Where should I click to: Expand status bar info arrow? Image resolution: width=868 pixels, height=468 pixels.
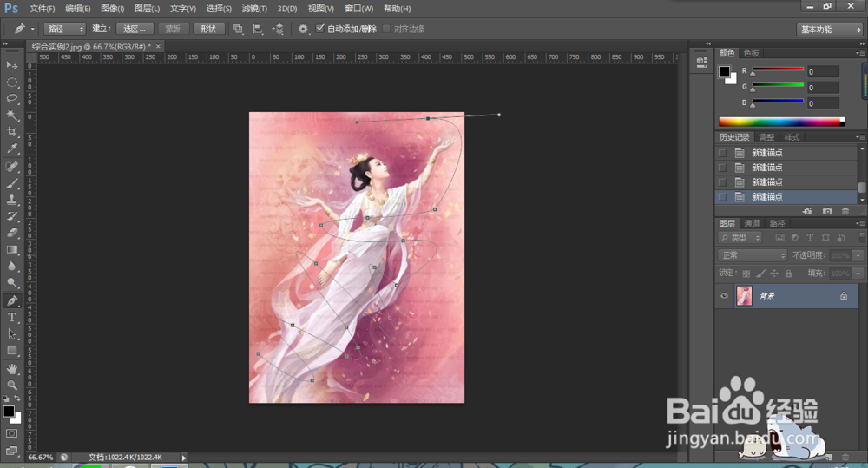(x=184, y=458)
